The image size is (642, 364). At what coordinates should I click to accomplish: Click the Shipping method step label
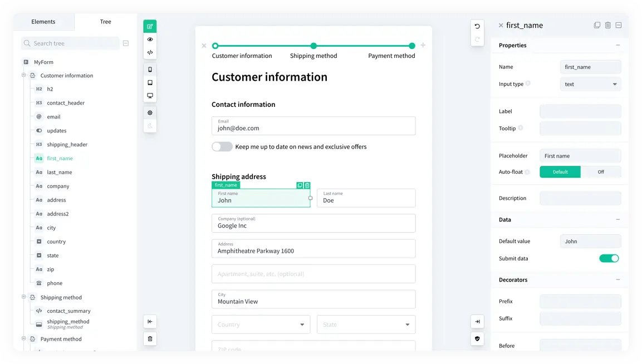[x=313, y=56]
